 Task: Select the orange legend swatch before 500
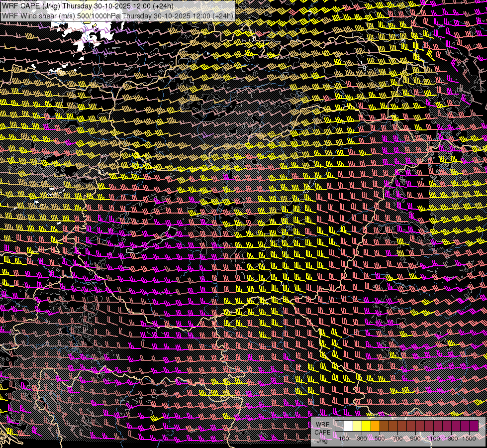click(x=375, y=426)
